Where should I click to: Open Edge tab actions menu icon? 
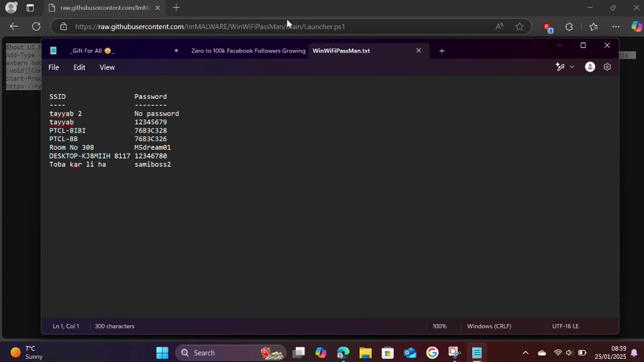[30, 8]
